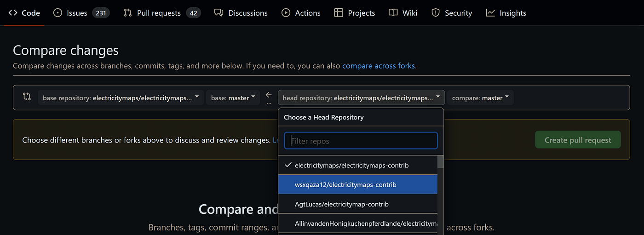Open the base repository dropdown
Viewport: 644px width, 235px height.
pyautogui.click(x=121, y=97)
